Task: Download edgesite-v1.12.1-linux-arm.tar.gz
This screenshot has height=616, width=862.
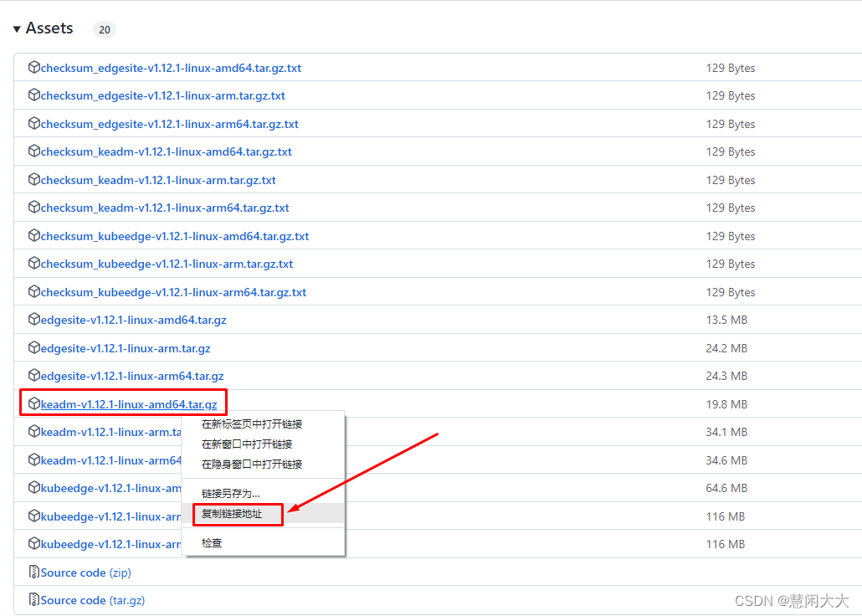Action: [x=126, y=348]
